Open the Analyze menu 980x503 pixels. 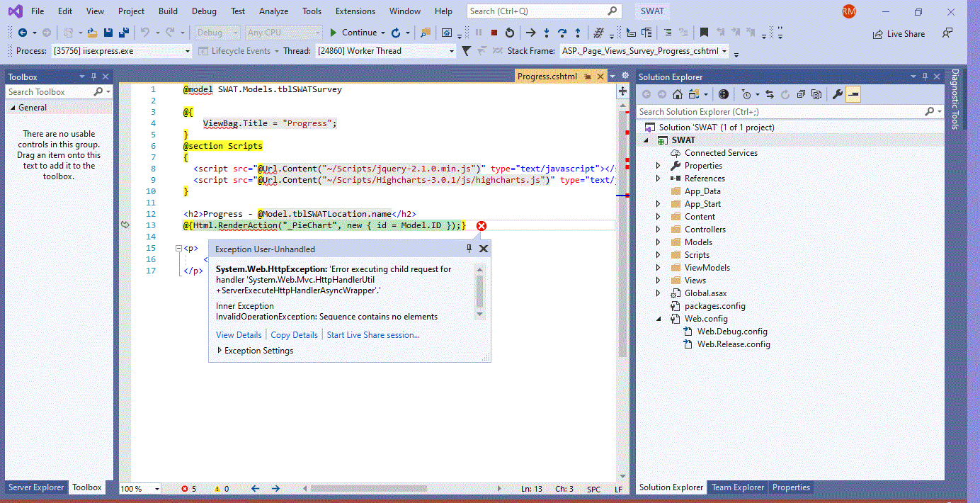[x=273, y=11]
